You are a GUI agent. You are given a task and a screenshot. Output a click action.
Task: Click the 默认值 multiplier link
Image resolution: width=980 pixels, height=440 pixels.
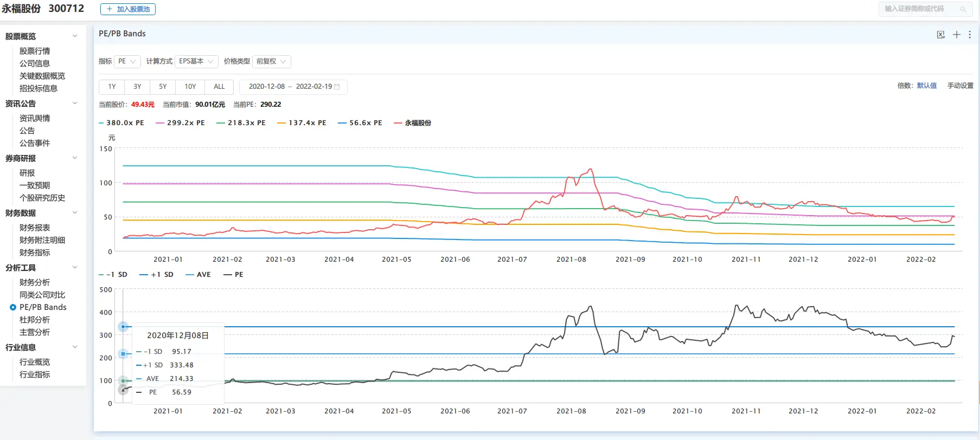point(927,86)
